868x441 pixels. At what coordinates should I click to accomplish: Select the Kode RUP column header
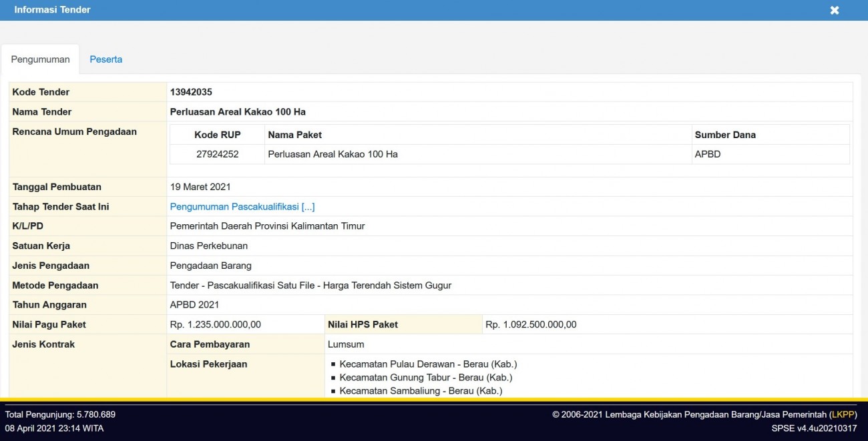[x=217, y=135]
